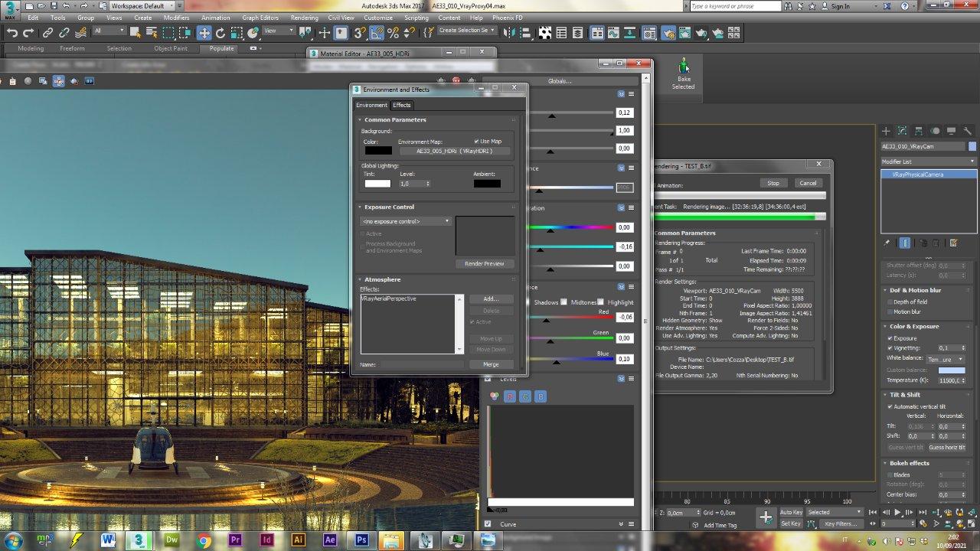Click the Guess horiz tilt button
Viewport: 980px width, 551px height.
(x=946, y=447)
